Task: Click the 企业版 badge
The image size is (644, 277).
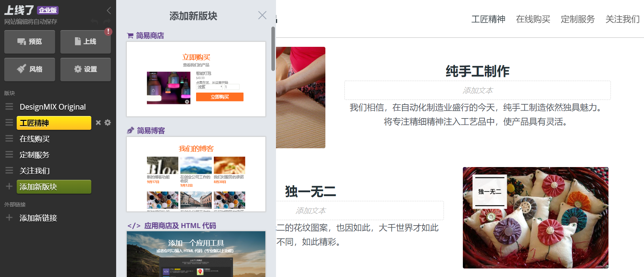Action: [x=48, y=10]
